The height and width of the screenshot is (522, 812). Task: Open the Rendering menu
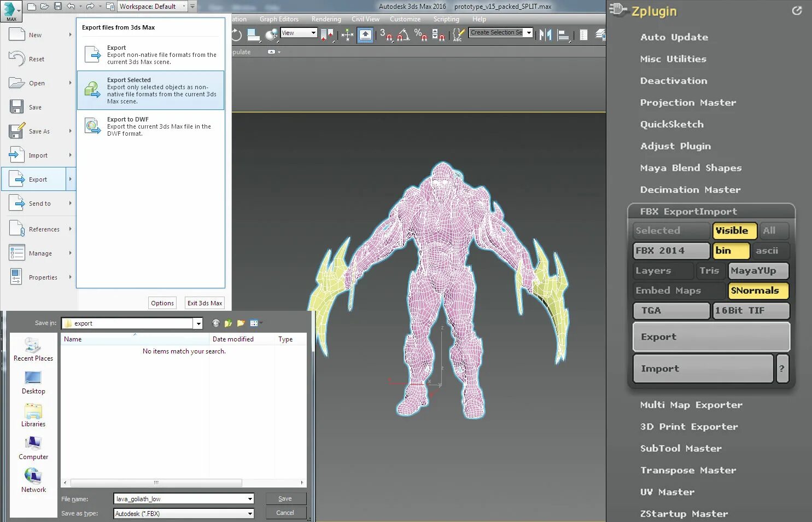click(x=326, y=19)
